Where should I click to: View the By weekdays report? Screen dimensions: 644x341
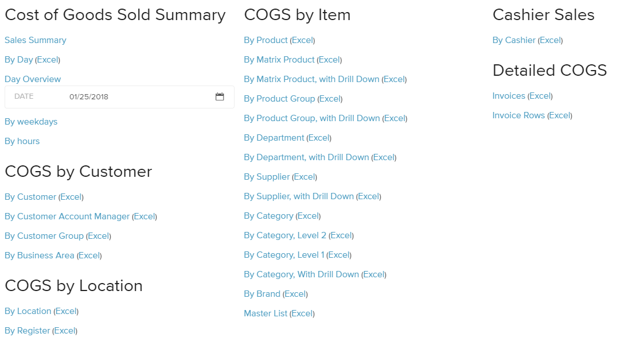click(31, 122)
